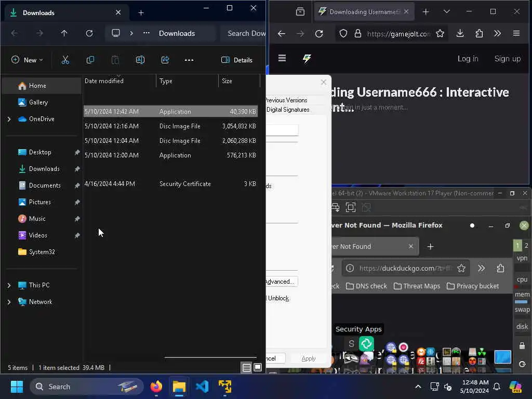The width and height of the screenshot is (532, 399).
Task: Refresh the Downloads folder view
Action: pos(89,33)
